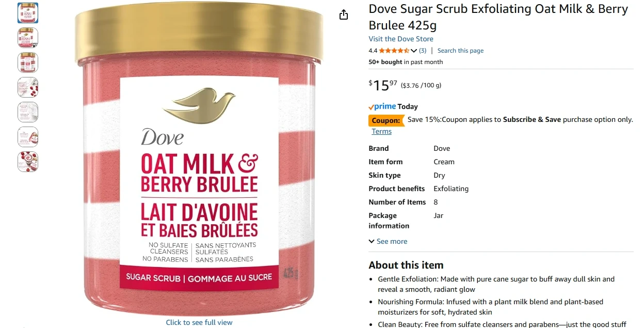Click the orange star rating icons
The height and width of the screenshot is (328, 644).
394,51
